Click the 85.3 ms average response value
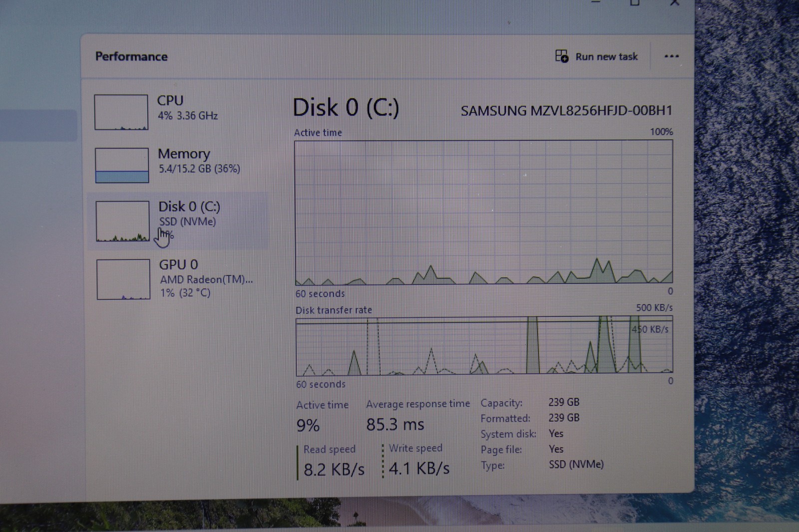This screenshot has height=532, width=799. pyautogui.click(x=395, y=424)
